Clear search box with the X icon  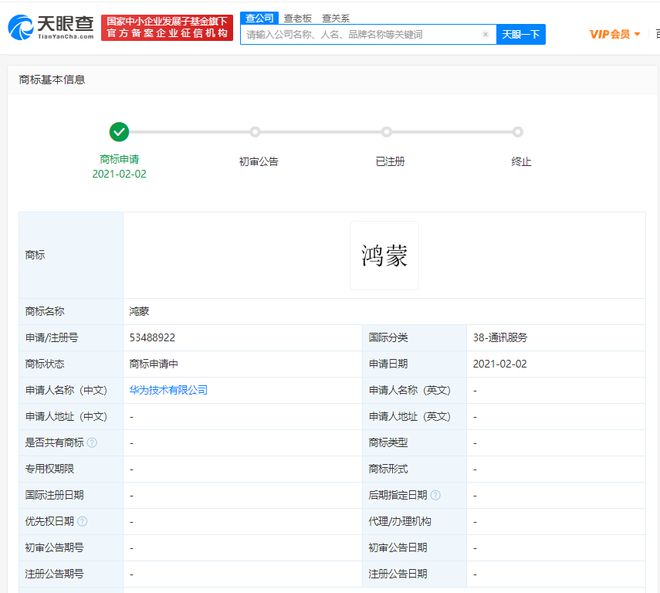pyautogui.click(x=485, y=34)
